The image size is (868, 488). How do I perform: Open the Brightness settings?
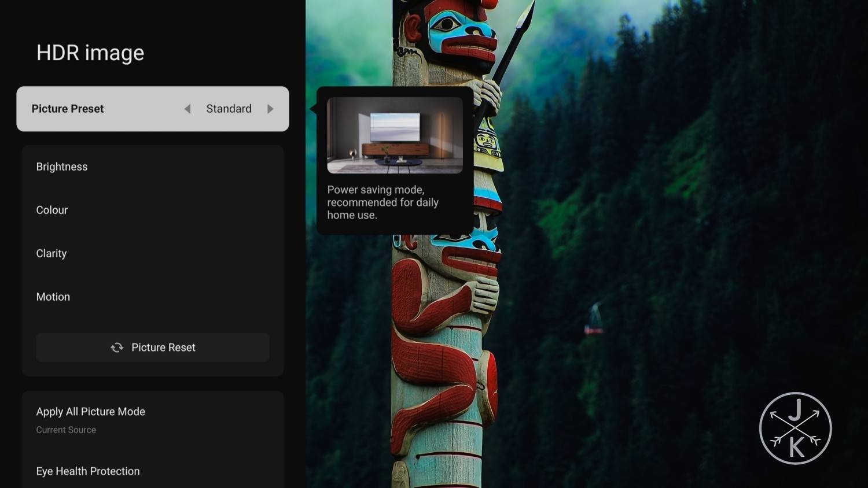(62, 167)
